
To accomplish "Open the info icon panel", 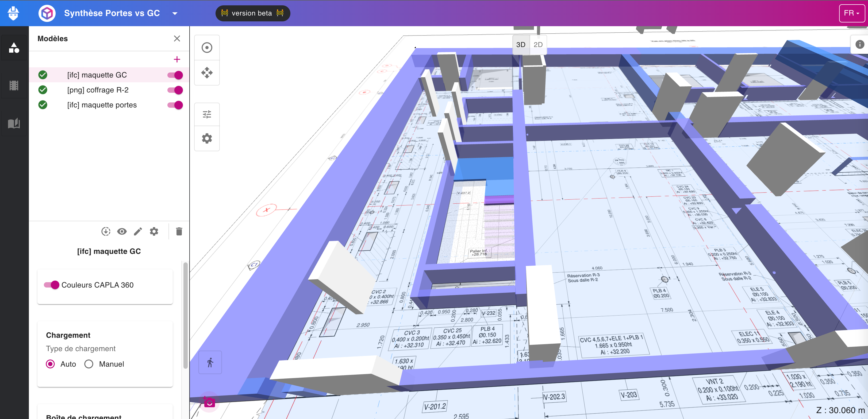I will pyautogui.click(x=859, y=44).
